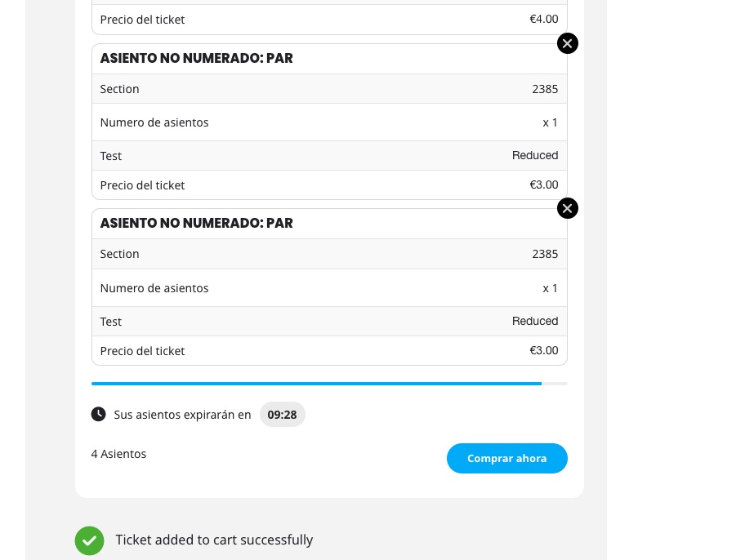Click the green checkmark success icon

click(89, 540)
